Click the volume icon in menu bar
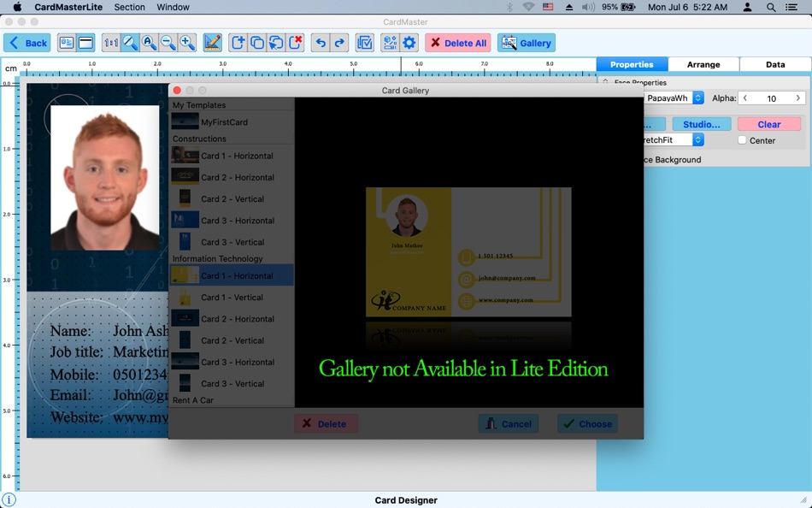Screen dimensions: 812x508 [588, 7]
